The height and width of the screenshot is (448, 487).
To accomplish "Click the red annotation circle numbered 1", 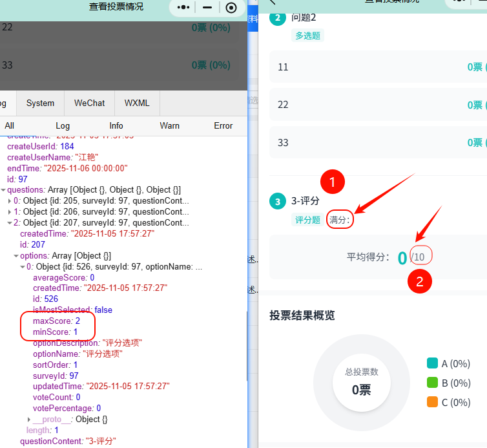I will click(x=333, y=183).
